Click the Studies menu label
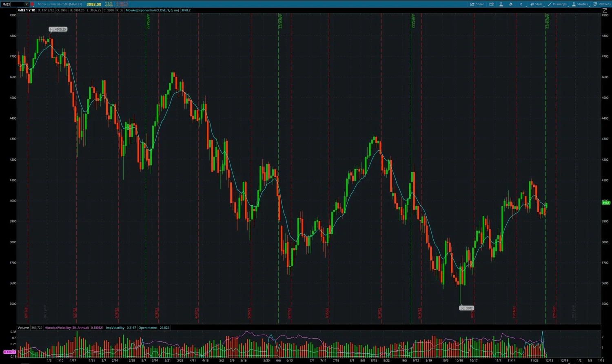Viewport: 612px width, 364px height. [x=582, y=4]
